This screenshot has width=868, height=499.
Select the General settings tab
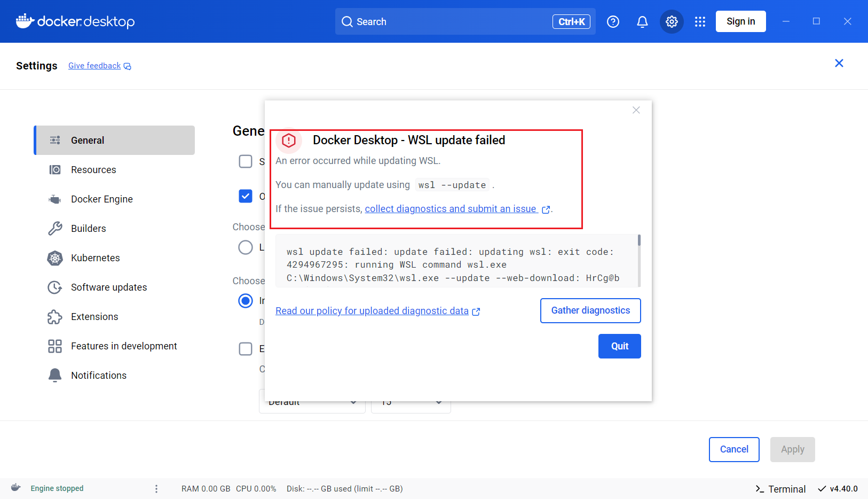click(114, 140)
